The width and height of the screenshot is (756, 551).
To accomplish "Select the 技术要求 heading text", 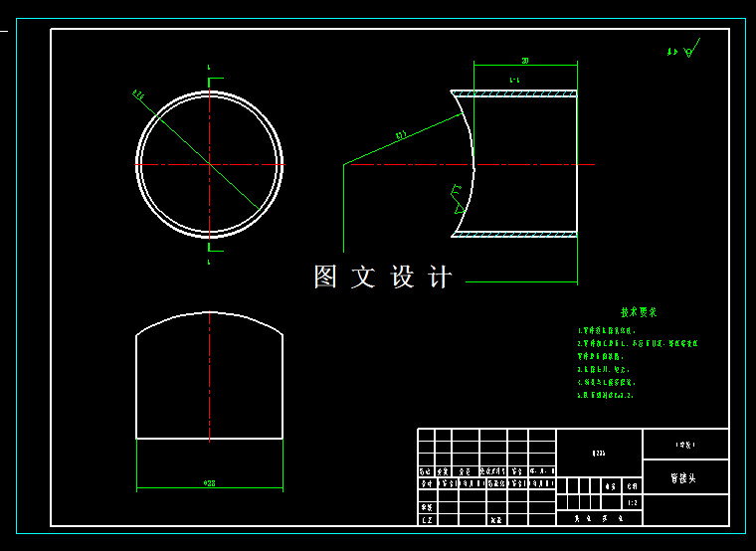I will point(639,312).
